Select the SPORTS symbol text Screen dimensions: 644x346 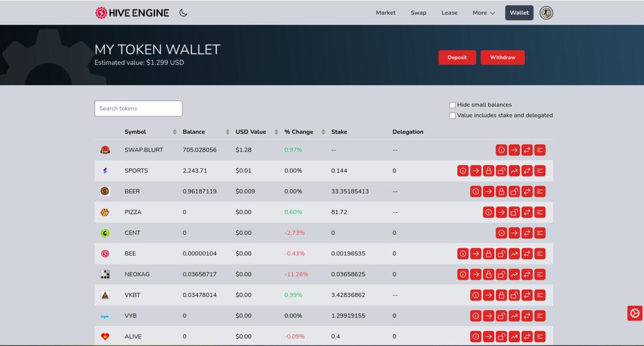[136, 171]
